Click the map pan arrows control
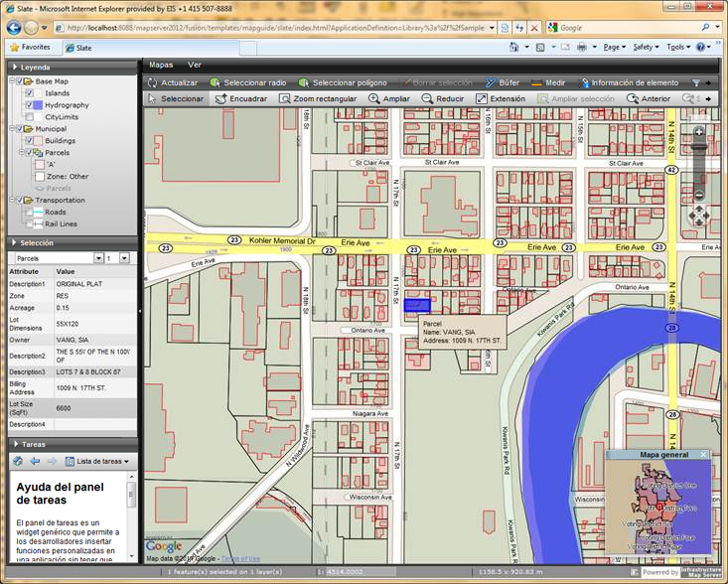 [699, 216]
